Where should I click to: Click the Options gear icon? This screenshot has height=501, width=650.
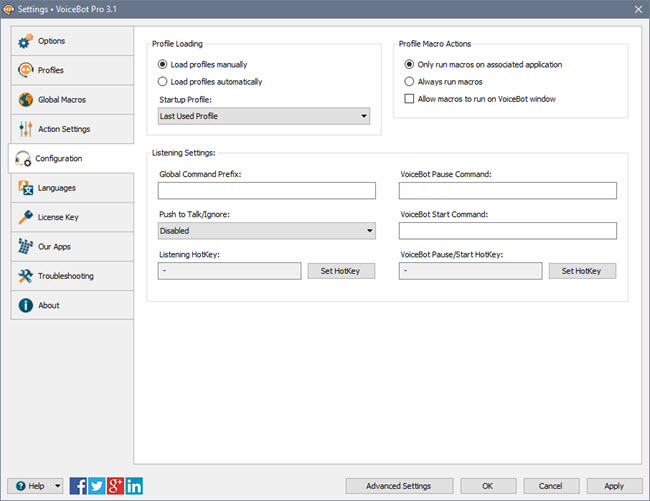25,41
